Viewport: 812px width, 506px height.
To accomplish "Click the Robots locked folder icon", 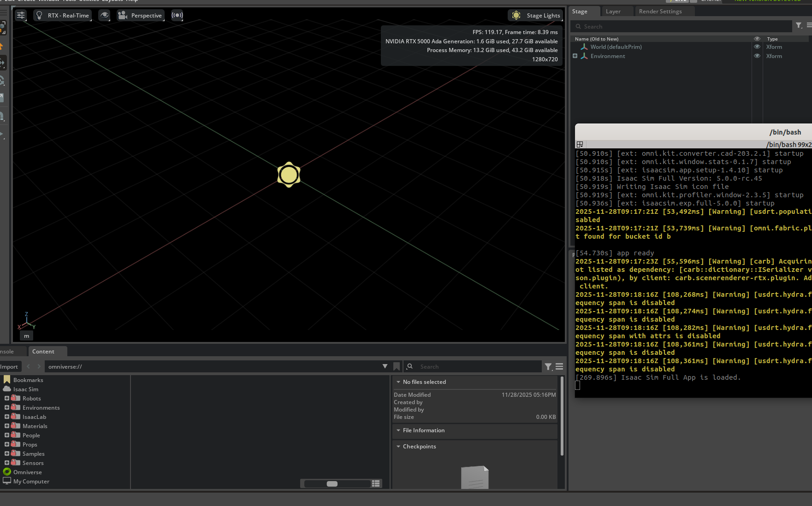I will (16, 398).
